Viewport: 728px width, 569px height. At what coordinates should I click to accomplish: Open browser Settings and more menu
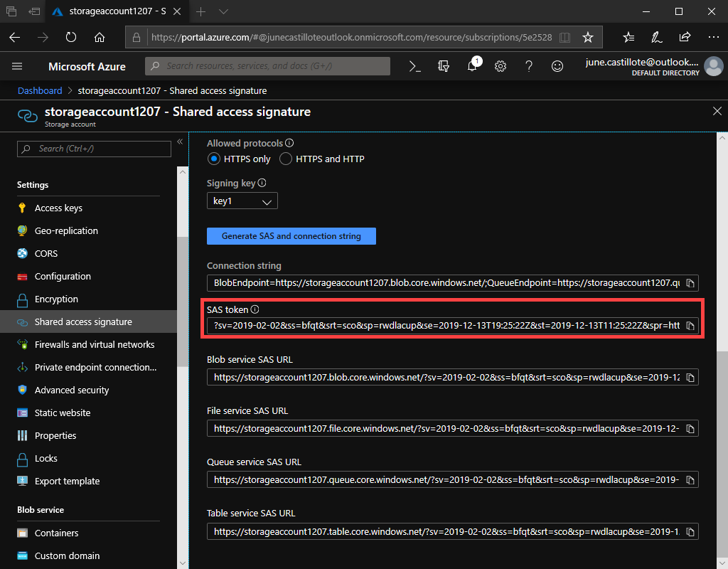(x=714, y=37)
